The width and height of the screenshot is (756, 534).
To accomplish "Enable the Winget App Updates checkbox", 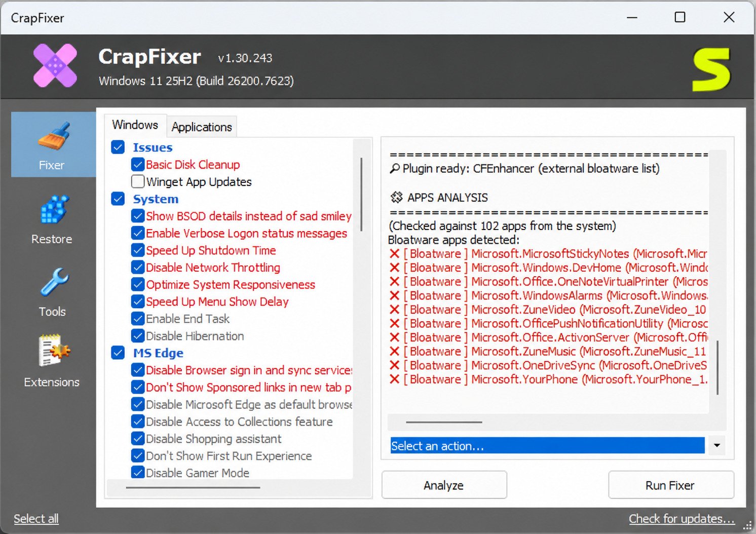I will tap(137, 181).
